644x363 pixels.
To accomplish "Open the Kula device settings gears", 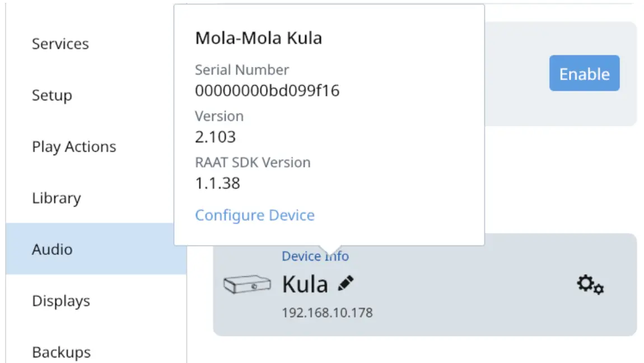I will [x=590, y=285].
